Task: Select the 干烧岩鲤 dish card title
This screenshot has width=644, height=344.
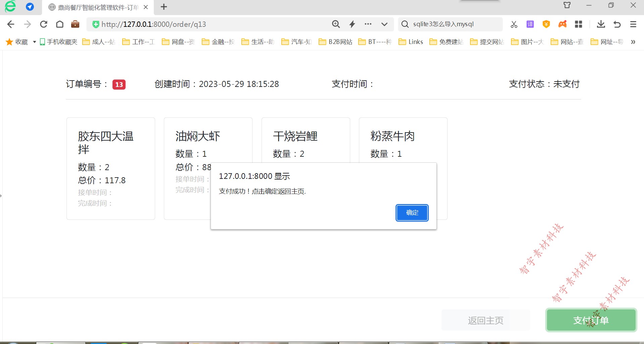Action: coord(295,136)
